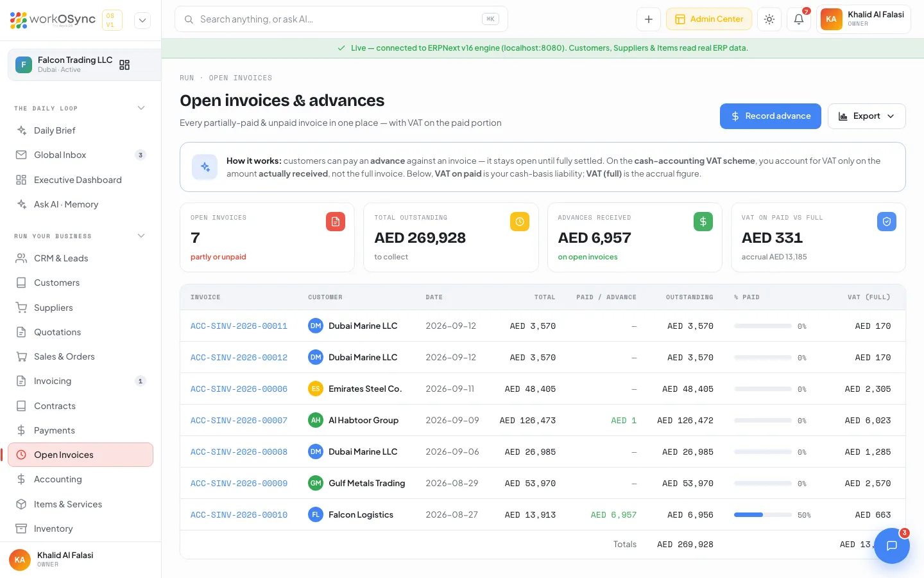
Task: Open the Khalid Al Falasi profile menu
Action: click(x=864, y=19)
